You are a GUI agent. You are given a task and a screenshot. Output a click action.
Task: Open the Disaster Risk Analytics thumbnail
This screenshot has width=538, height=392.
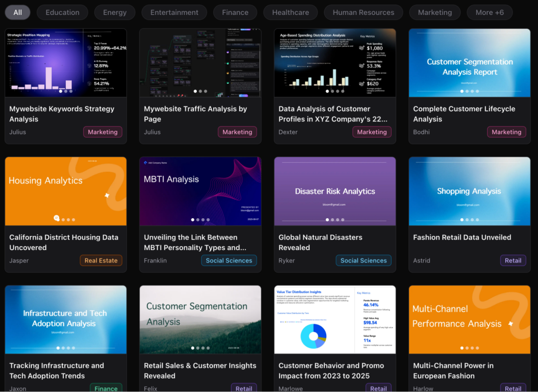coord(335,191)
